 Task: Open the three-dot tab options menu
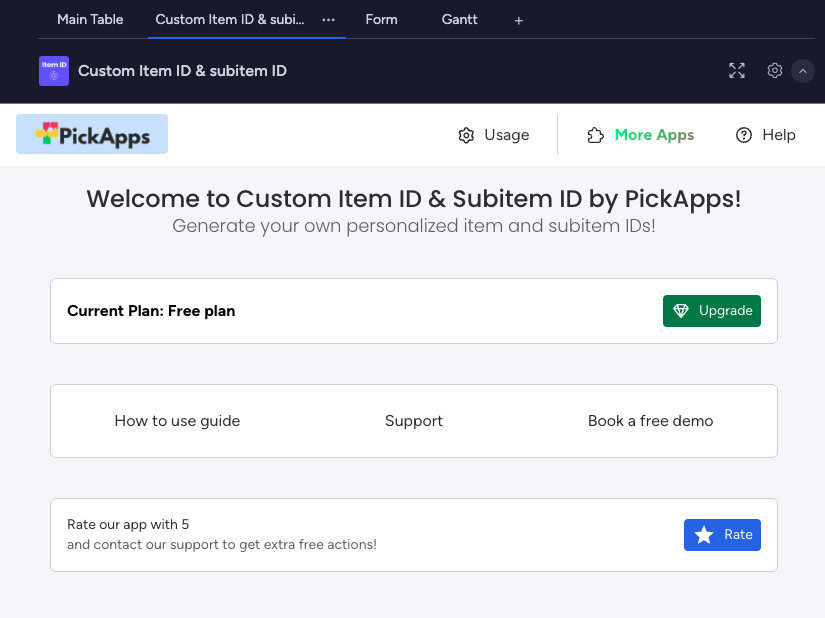tap(328, 19)
